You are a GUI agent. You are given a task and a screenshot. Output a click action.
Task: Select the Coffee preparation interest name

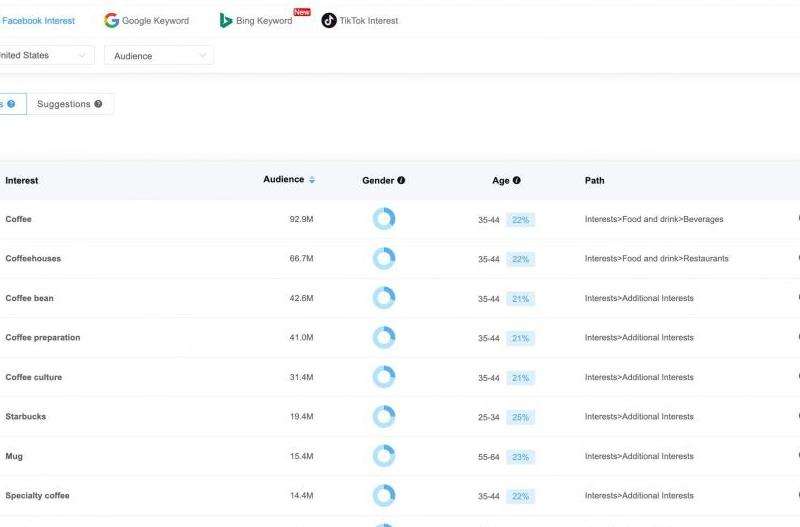(x=43, y=337)
